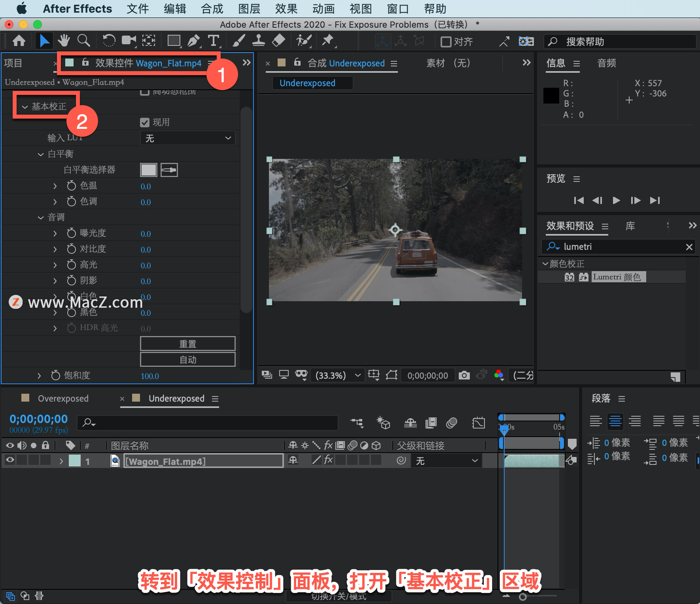
Task: Open the 合成 menu
Action: coord(212,9)
